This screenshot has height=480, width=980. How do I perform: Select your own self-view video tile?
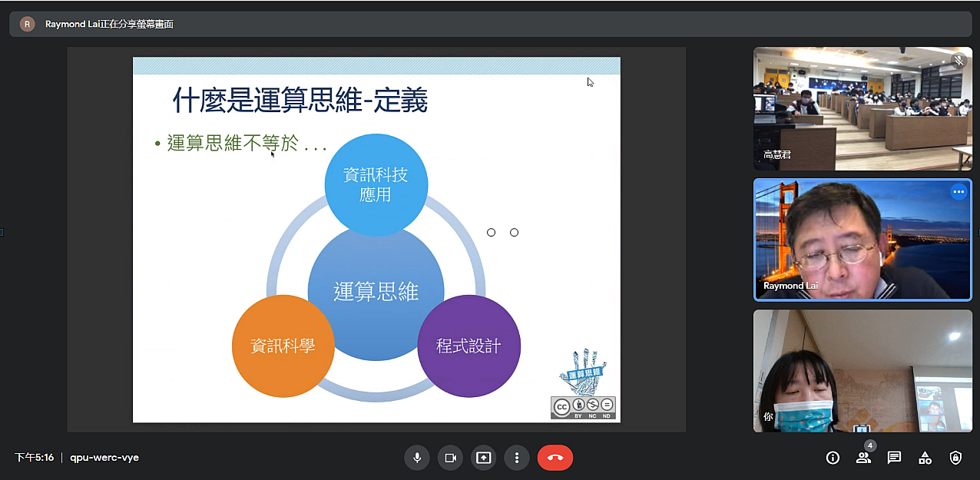tap(862, 370)
